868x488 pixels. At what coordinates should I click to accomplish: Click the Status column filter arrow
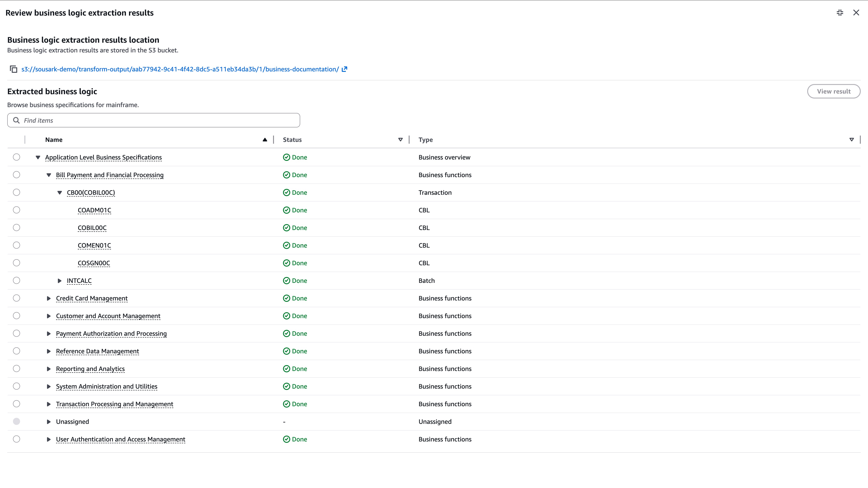tap(400, 140)
